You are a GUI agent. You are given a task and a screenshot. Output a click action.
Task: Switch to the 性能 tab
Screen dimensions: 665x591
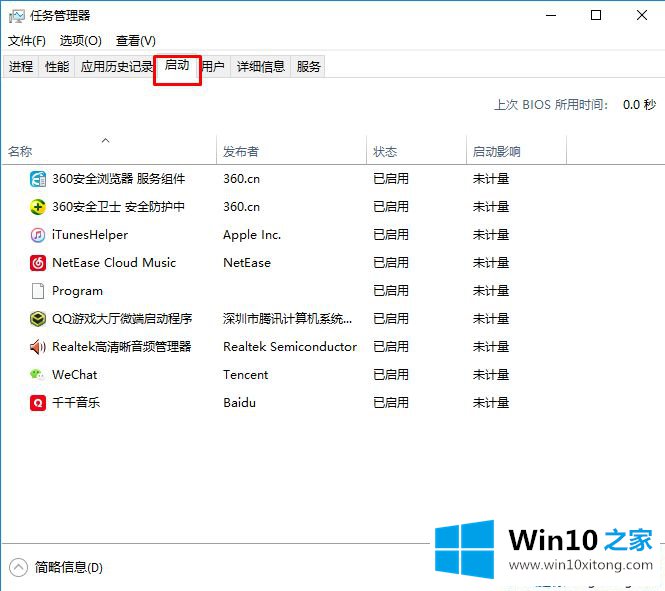tap(57, 66)
